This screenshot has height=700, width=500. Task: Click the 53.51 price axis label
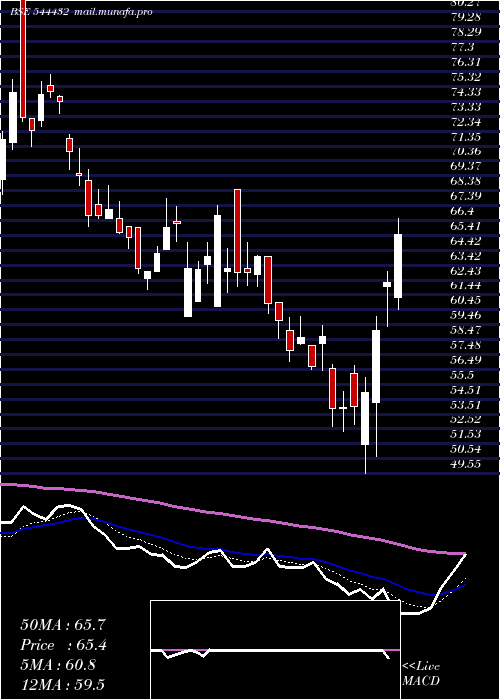[x=466, y=404]
